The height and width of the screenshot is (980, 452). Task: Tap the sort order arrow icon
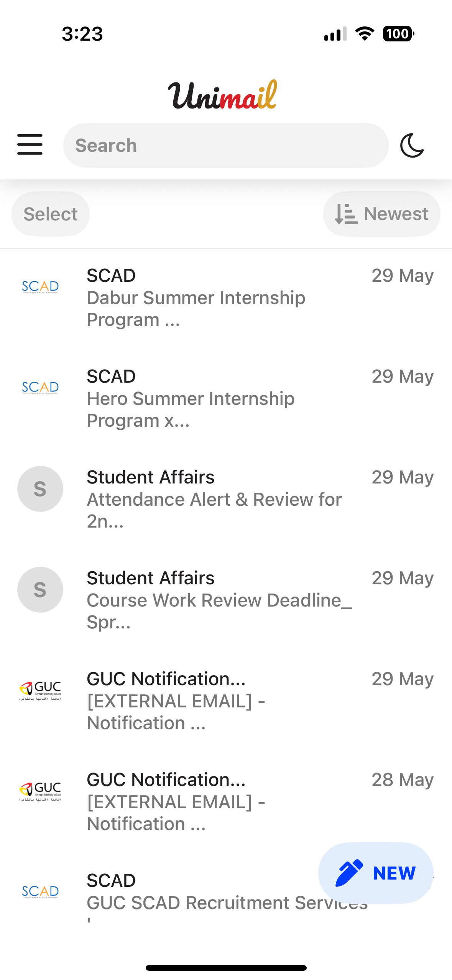pos(346,214)
